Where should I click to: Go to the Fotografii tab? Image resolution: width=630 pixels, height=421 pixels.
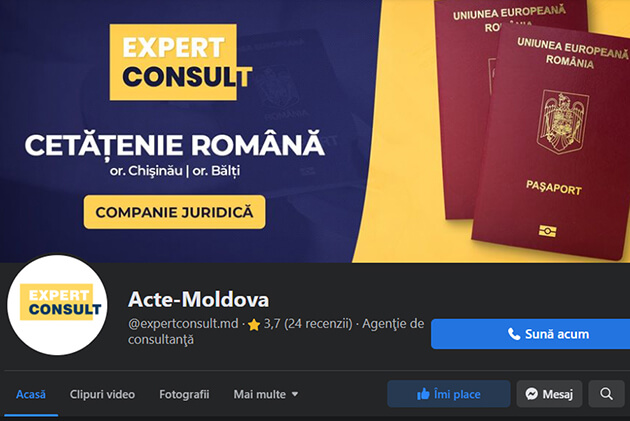tap(184, 394)
